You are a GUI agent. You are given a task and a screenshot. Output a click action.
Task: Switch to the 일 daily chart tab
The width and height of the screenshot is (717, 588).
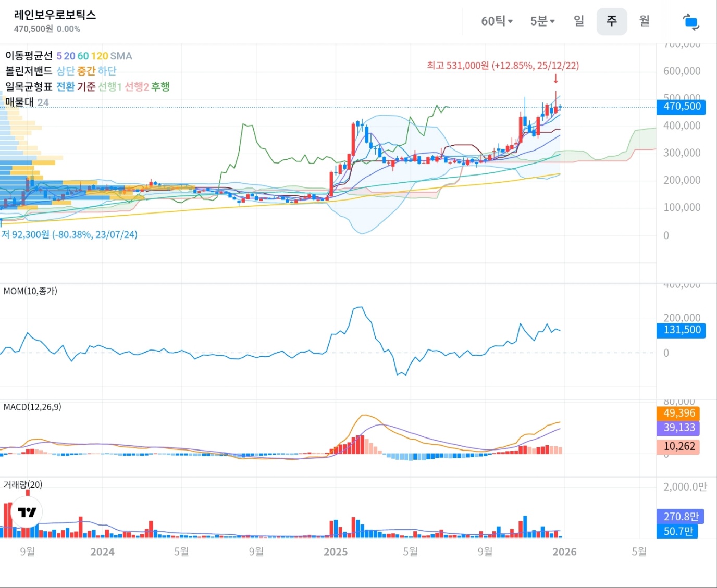579,21
